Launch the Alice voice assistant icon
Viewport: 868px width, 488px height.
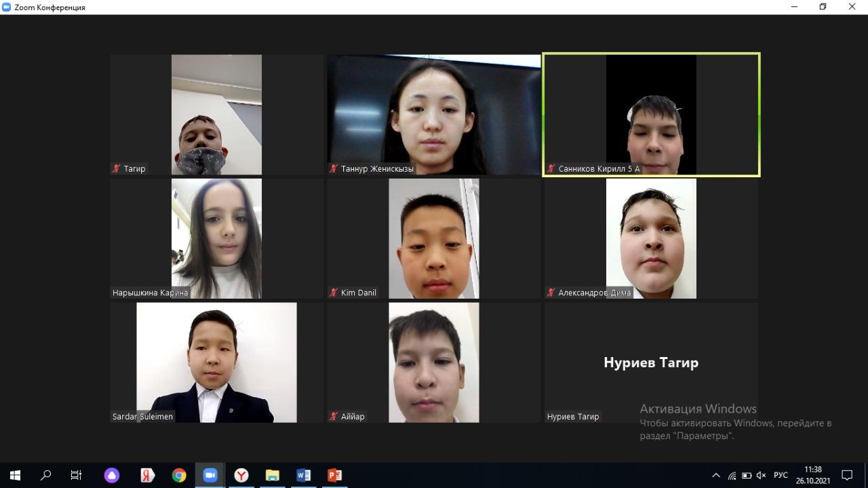111,475
